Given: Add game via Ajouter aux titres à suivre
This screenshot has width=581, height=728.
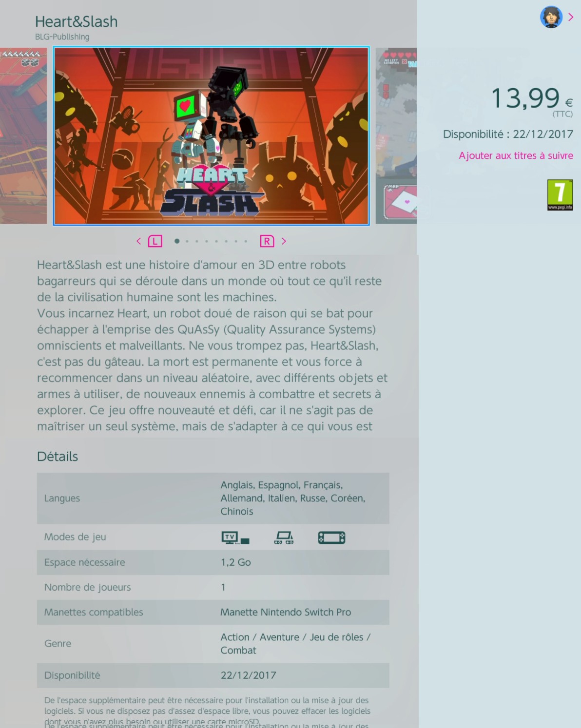Looking at the screenshot, I should pos(516,155).
